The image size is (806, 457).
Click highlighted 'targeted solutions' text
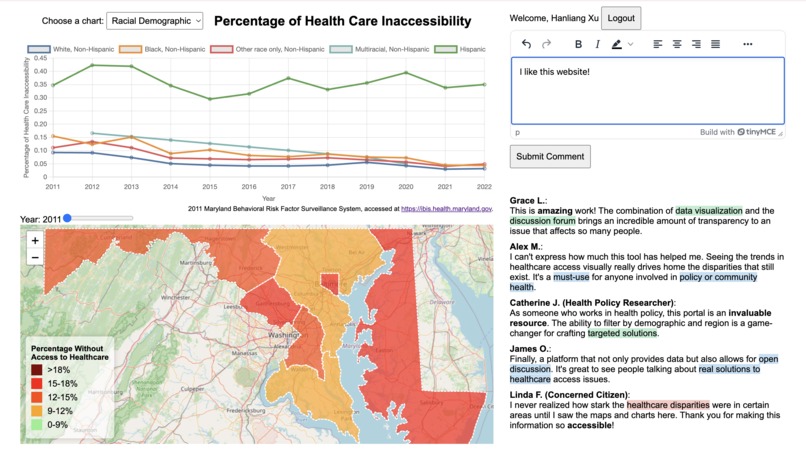tap(622, 333)
